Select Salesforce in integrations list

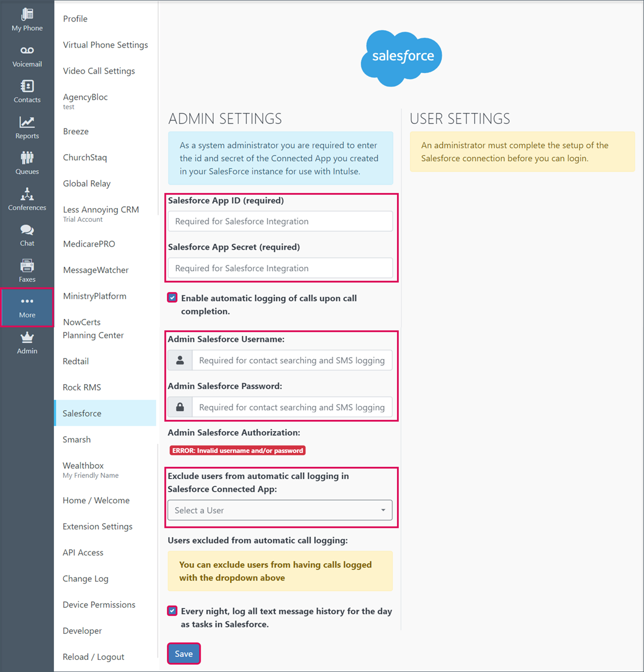(105, 413)
